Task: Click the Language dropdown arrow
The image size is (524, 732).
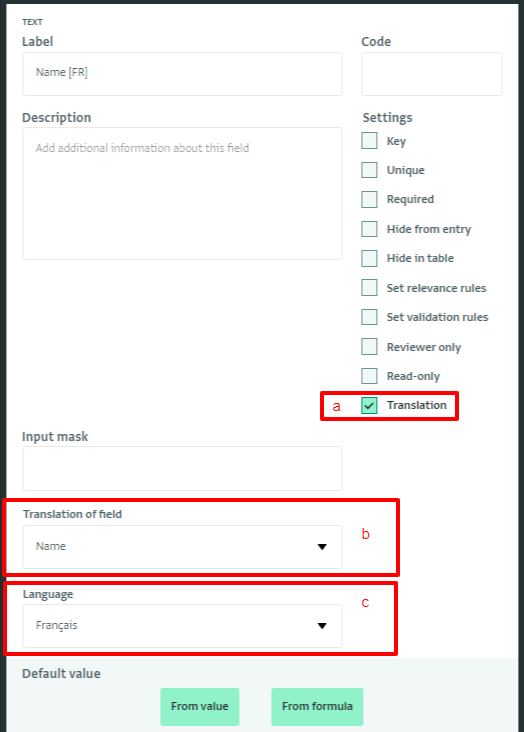Action: click(x=322, y=626)
